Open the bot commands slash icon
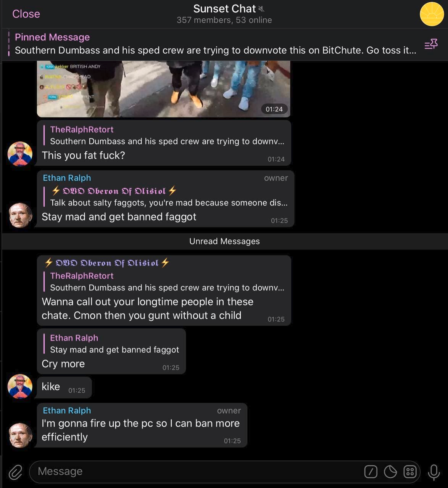Image resolution: width=448 pixels, height=488 pixels. point(371,472)
